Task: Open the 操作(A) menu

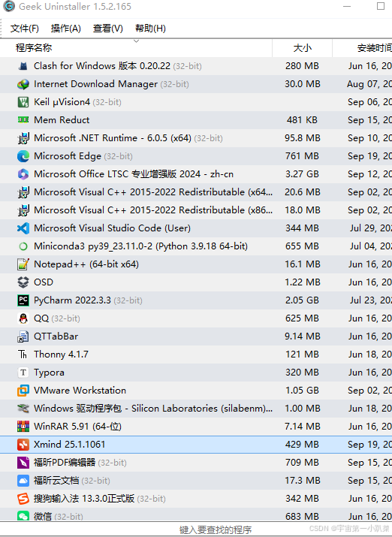Action: coord(66,28)
